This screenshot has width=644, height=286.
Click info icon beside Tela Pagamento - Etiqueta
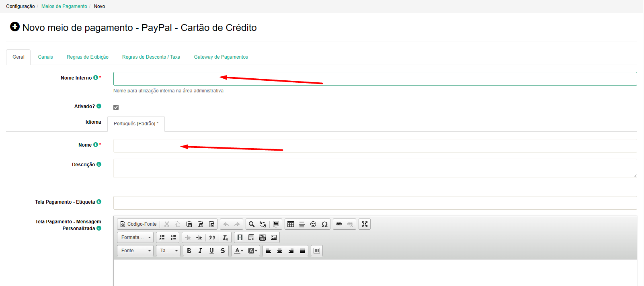point(99,202)
